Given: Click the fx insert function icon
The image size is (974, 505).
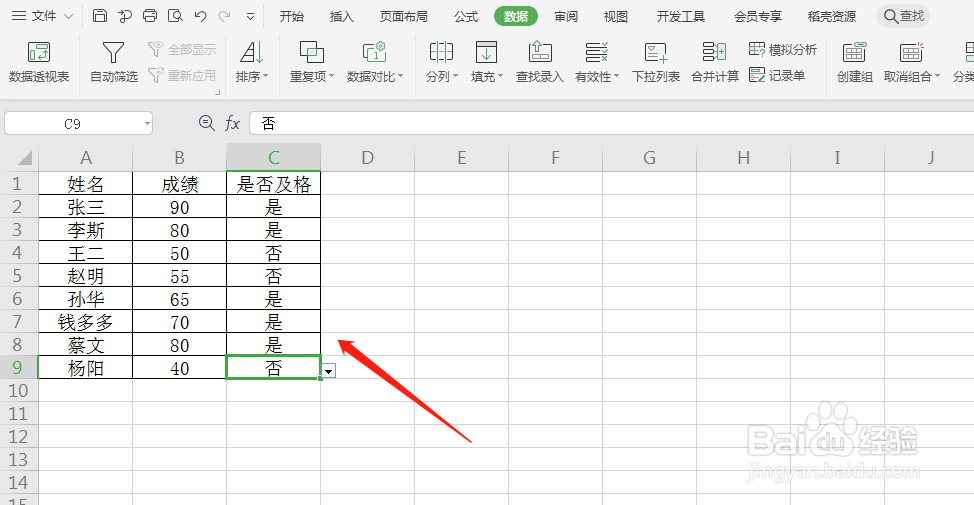Looking at the screenshot, I should [x=232, y=123].
